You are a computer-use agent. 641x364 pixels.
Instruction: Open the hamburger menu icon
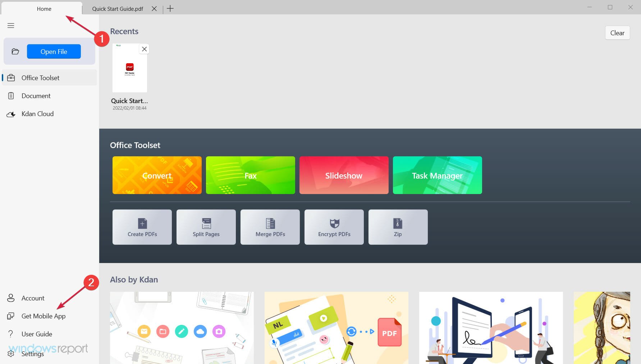click(11, 26)
